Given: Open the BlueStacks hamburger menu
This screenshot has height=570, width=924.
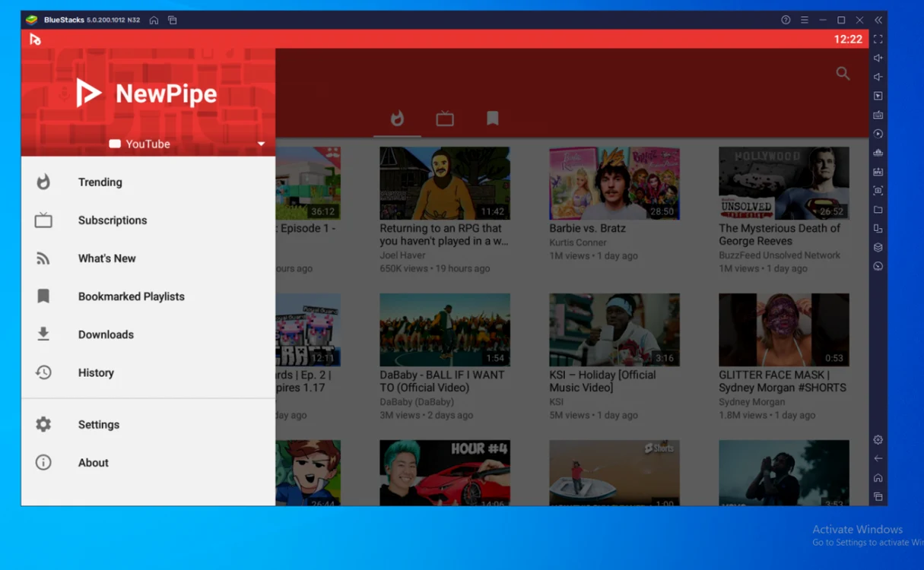Looking at the screenshot, I should tap(805, 20).
